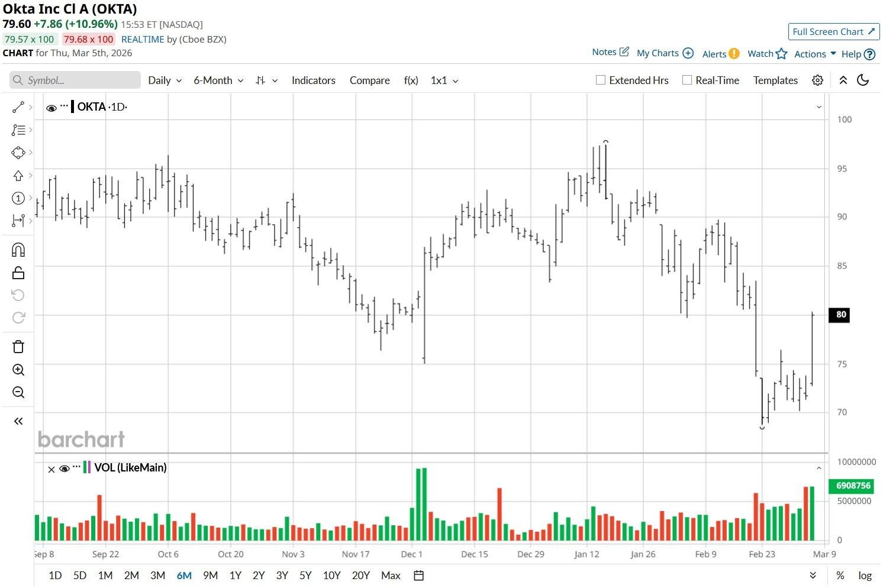Viewport: 883px width, 588px height.
Task: Select the arrow marker tool
Action: click(x=18, y=175)
